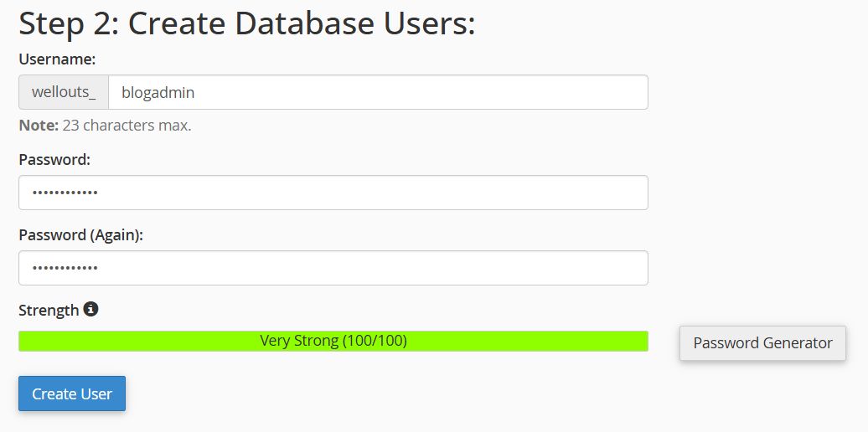Open the Password Generator
The image size is (868, 432).
762,343
